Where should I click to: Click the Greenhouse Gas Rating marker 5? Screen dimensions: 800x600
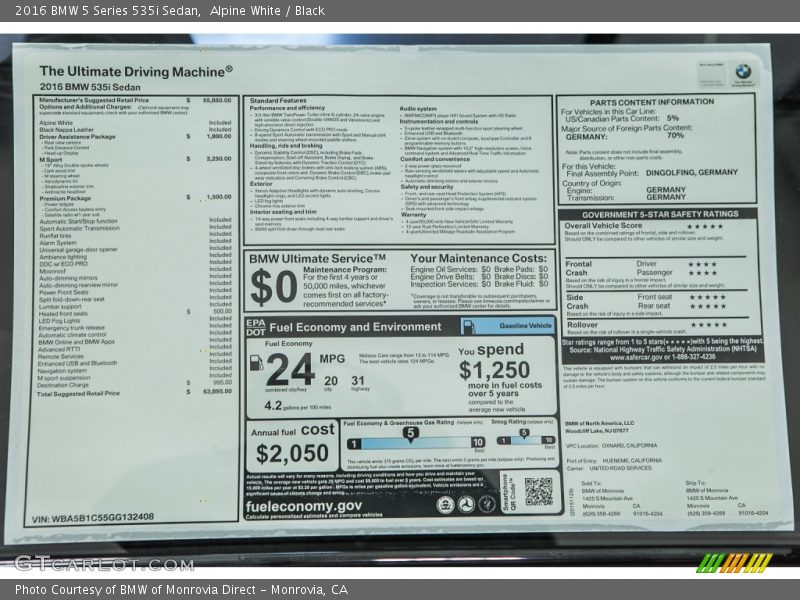click(x=411, y=432)
